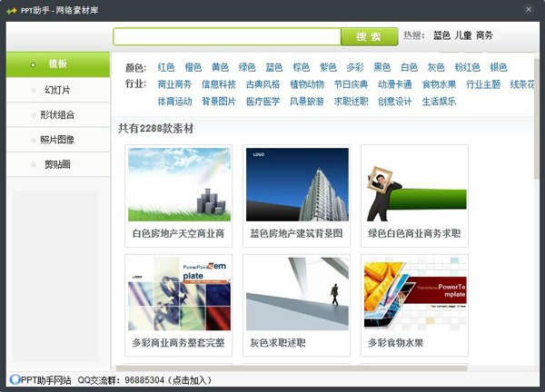Screen dimensions: 545x392
Task: Filter by color 白色
Action: click(x=409, y=67)
